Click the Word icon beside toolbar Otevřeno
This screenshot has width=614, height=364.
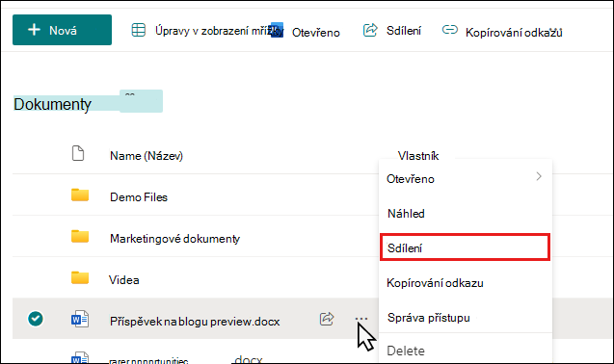(x=277, y=30)
